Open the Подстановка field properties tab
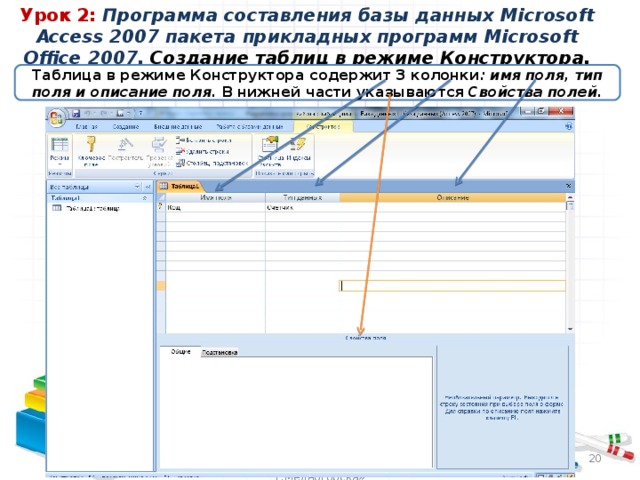640x480 pixels. coord(220,352)
